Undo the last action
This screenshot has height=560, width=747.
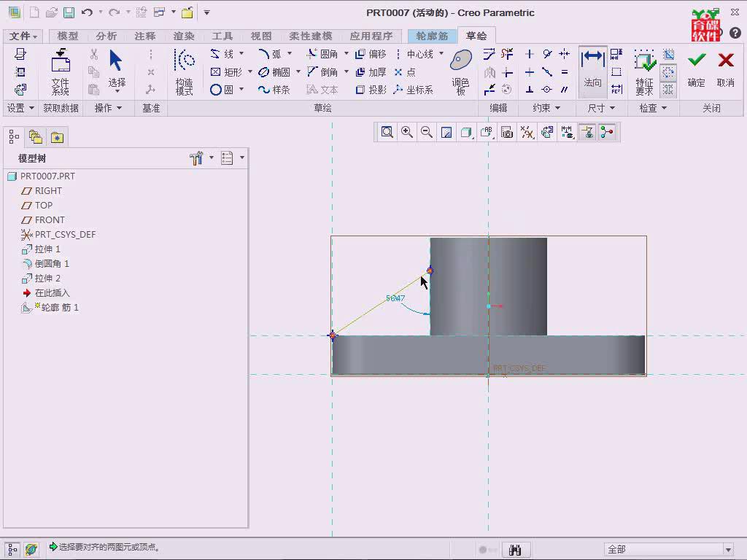point(87,12)
